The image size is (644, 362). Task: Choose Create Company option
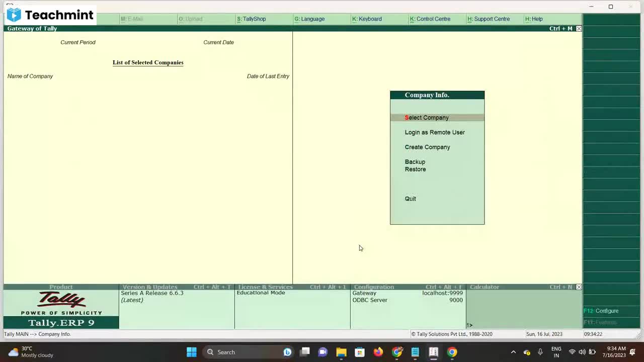coord(427,147)
